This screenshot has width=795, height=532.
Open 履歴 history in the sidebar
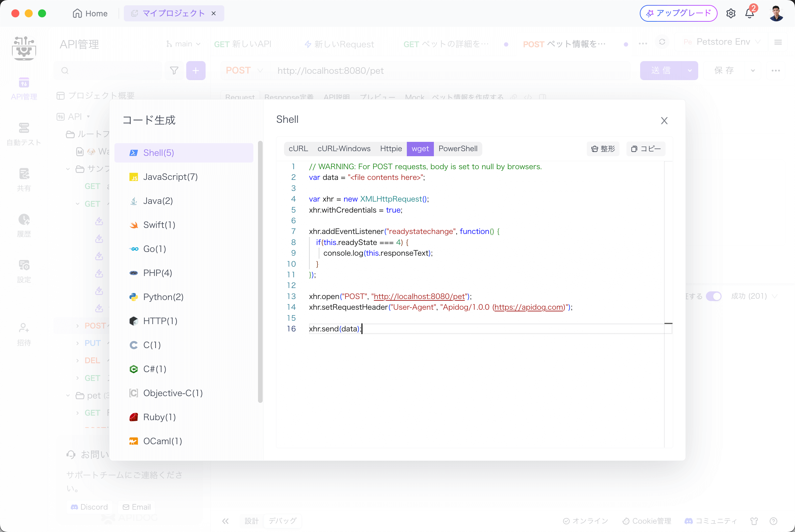[24, 226]
